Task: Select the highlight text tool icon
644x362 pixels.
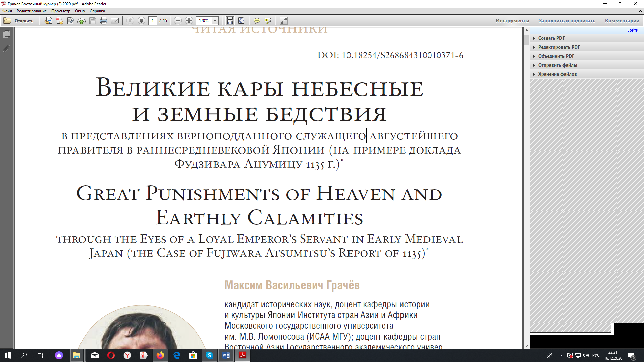Action: (x=268, y=21)
